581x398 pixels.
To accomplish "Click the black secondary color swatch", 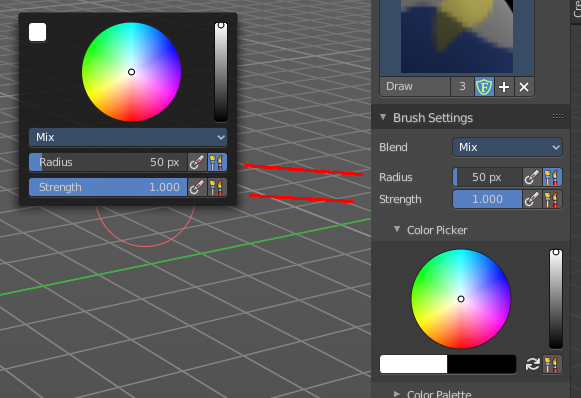I will click(x=482, y=364).
